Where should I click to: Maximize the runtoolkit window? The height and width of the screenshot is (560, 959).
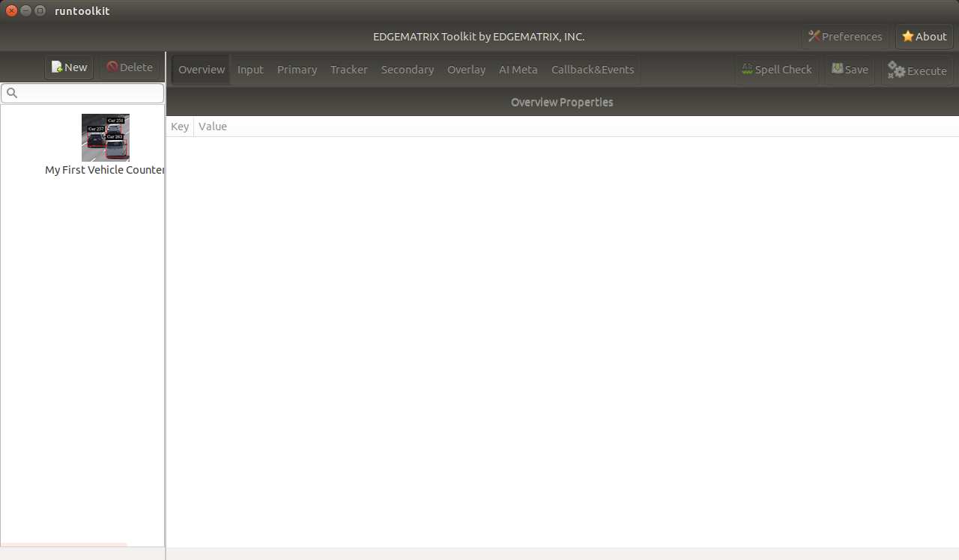(x=40, y=10)
